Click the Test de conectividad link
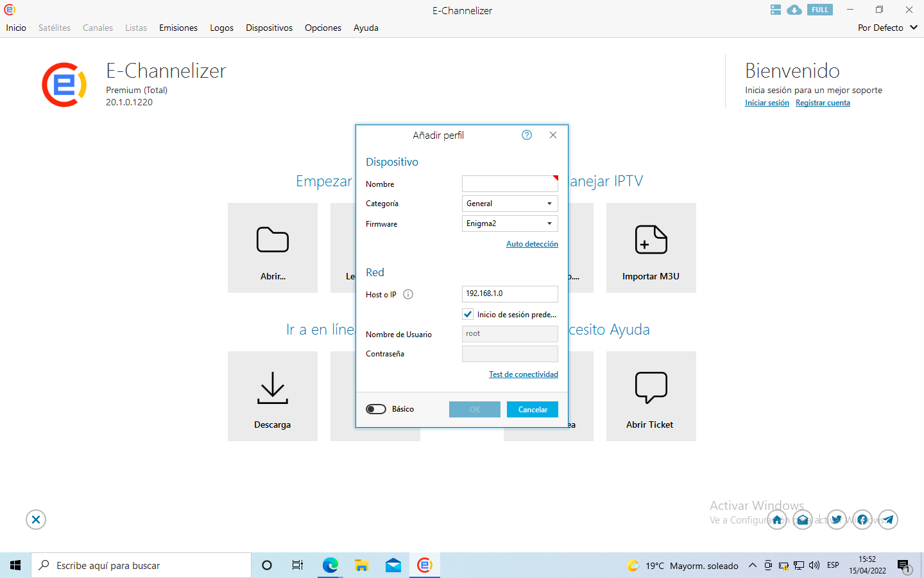The width and height of the screenshot is (924, 578). [x=523, y=374]
